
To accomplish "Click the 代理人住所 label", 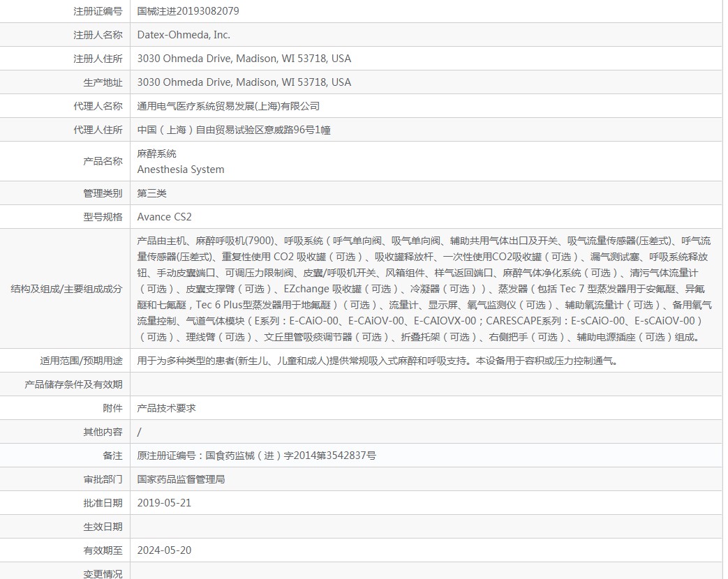I will (98, 130).
